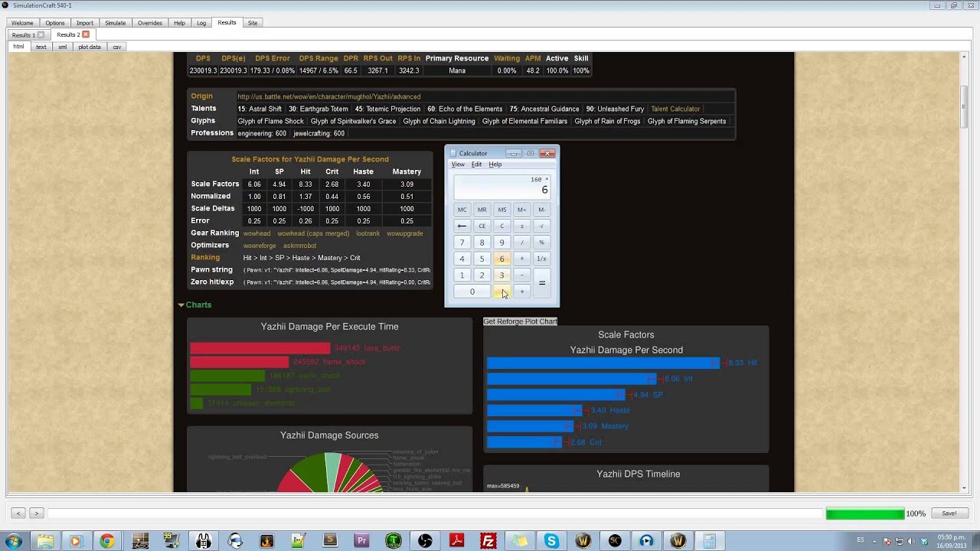
Task: Open the Calculator Help menu
Action: (x=495, y=165)
